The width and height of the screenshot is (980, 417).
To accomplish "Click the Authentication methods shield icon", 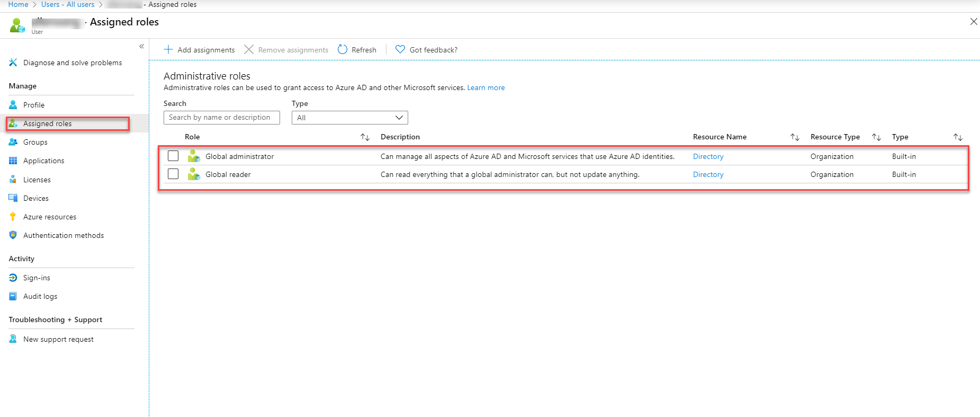I will [13, 235].
